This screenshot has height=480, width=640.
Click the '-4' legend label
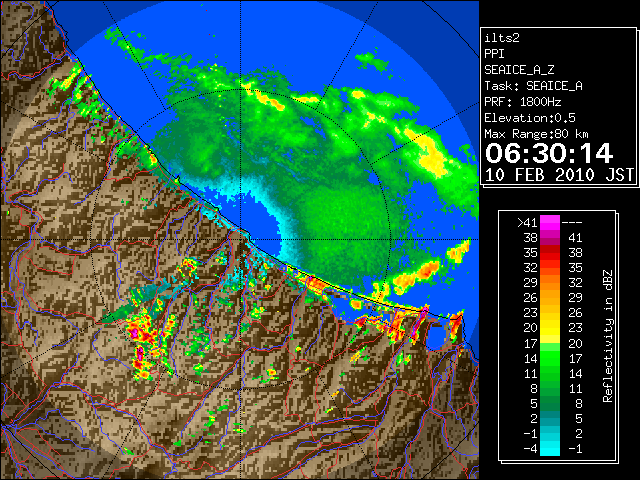530,449
